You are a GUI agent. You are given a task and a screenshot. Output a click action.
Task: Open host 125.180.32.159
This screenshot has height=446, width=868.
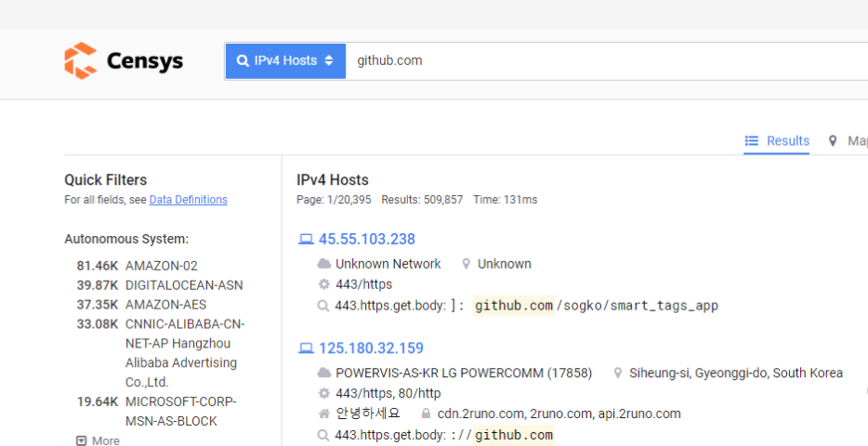point(371,348)
